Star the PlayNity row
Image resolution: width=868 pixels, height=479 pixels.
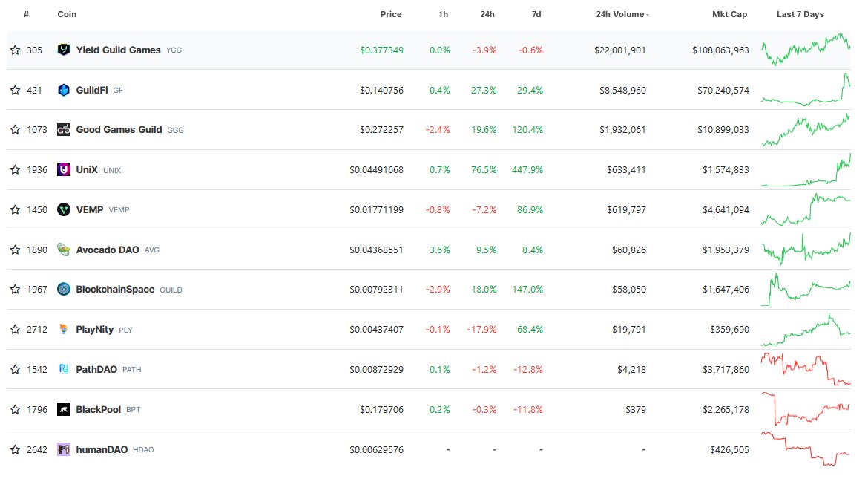[x=15, y=329]
